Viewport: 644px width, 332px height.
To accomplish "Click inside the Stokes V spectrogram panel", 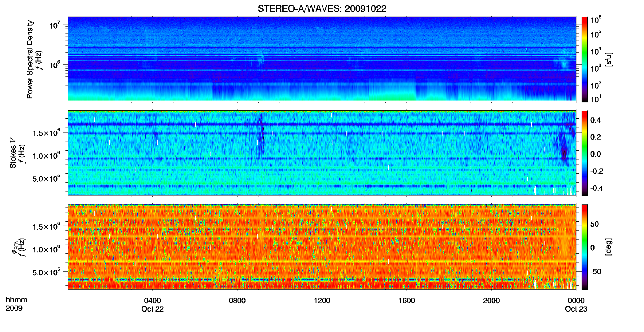I will click(322, 153).
